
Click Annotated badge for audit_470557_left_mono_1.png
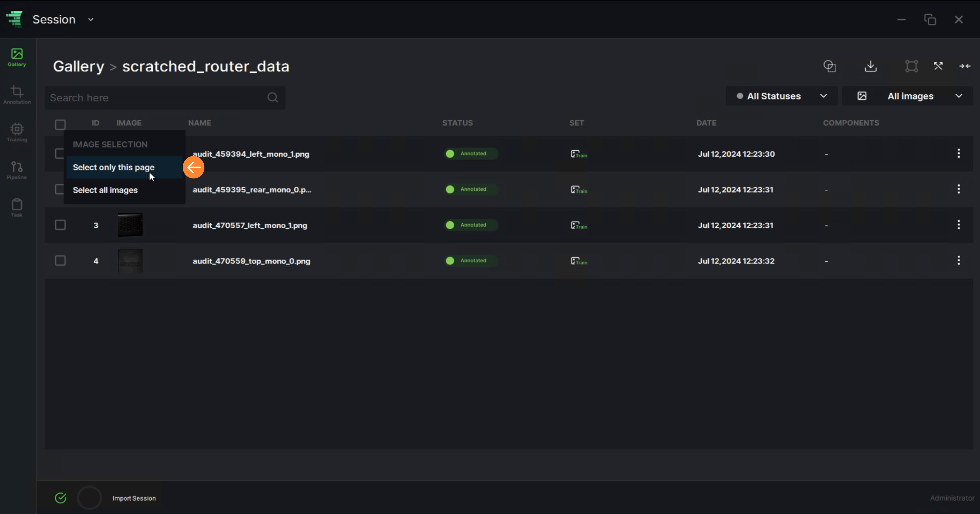tap(471, 225)
